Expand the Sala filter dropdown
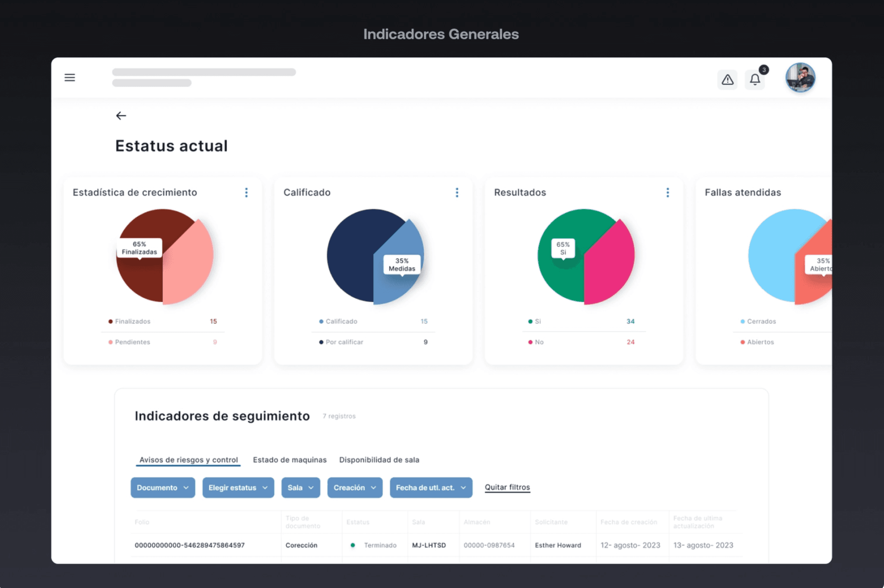 click(x=300, y=487)
